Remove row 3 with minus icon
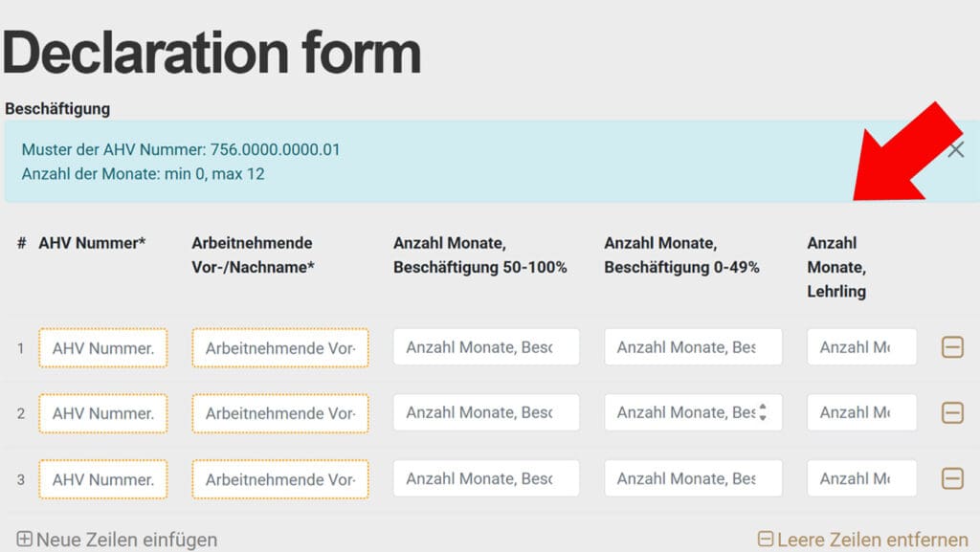 pyautogui.click(x=952, y=478)
